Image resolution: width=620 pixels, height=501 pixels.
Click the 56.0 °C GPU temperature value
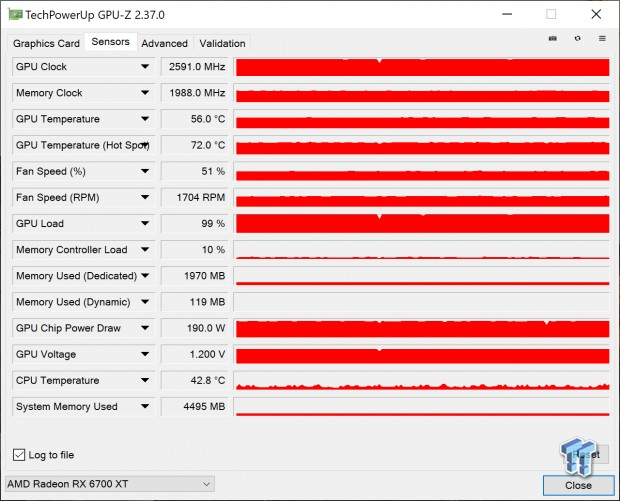click(x=195, y=119)
